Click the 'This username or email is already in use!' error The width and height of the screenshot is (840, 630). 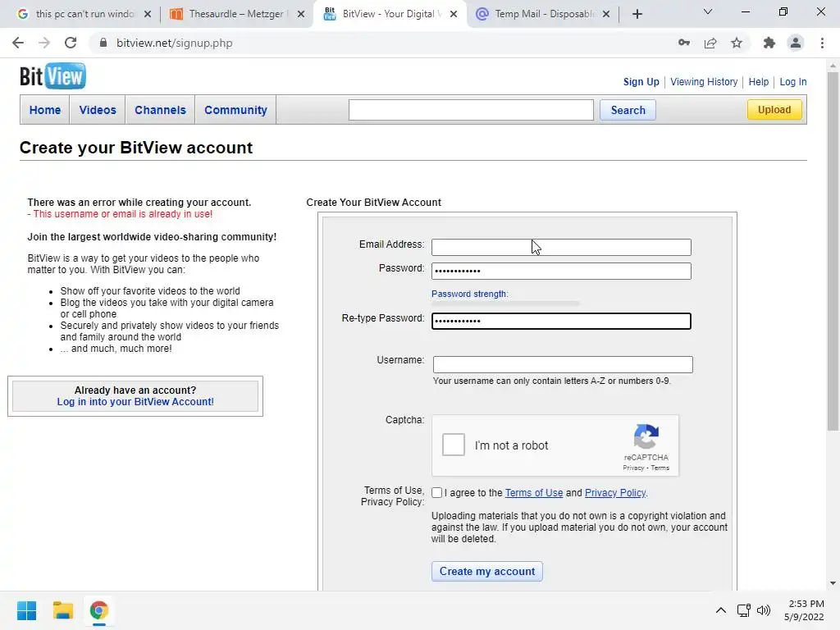120,214
